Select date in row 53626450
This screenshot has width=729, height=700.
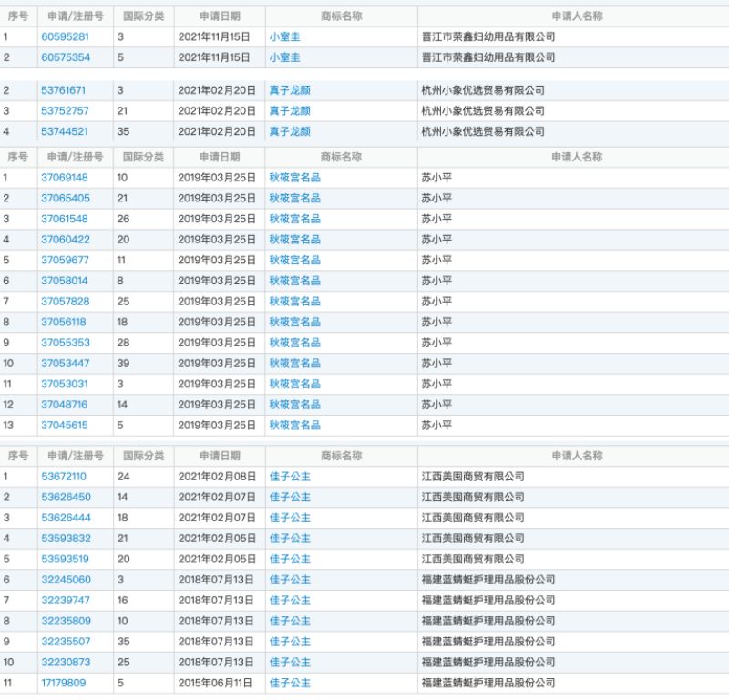[217, 497]
